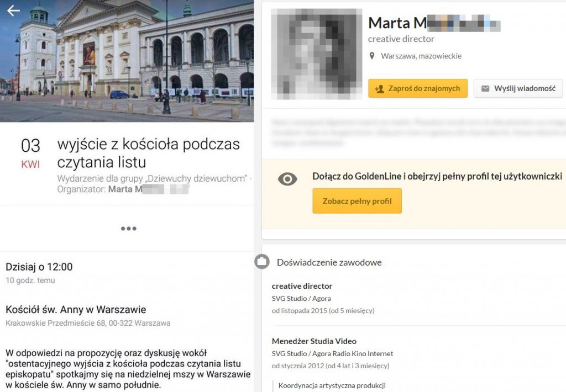
Task: Open the Menedżer Studia Video job entry
Action: (x=314, y=341)
